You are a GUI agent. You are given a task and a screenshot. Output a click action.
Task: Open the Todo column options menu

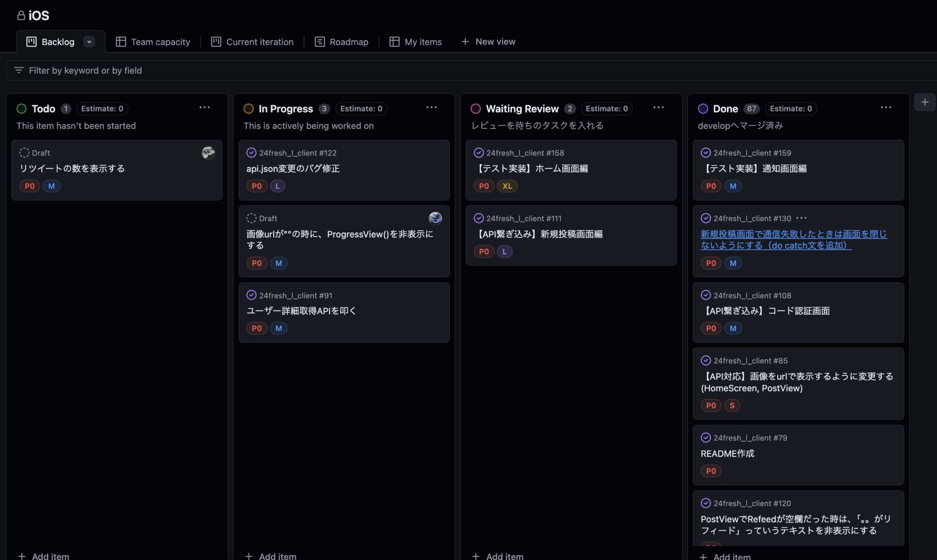click(x=205, y=107)
